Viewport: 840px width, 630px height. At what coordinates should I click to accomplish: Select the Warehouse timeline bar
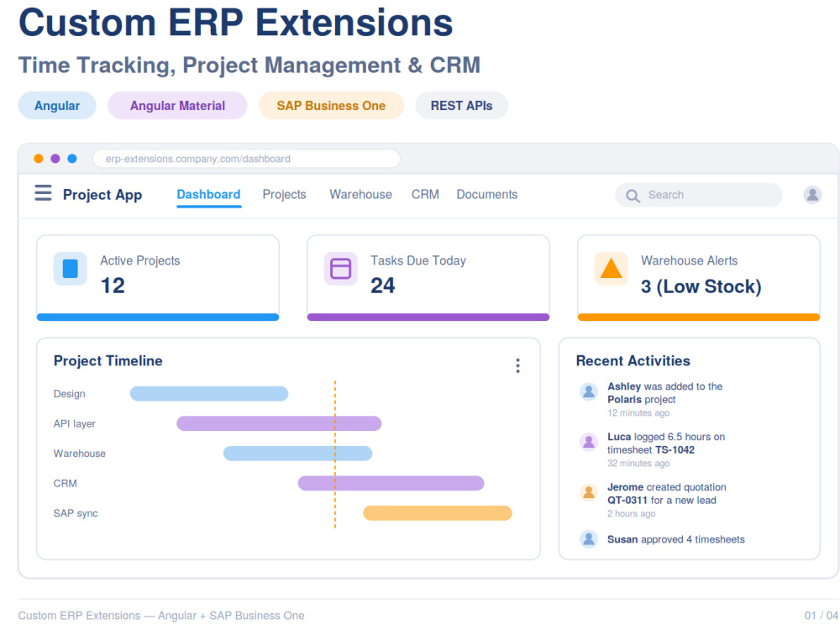coord(298,454)
